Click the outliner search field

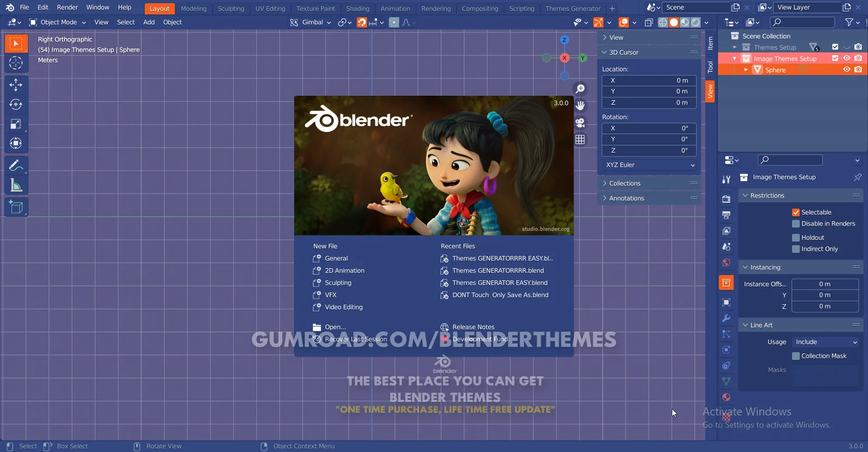pos(802,22)
